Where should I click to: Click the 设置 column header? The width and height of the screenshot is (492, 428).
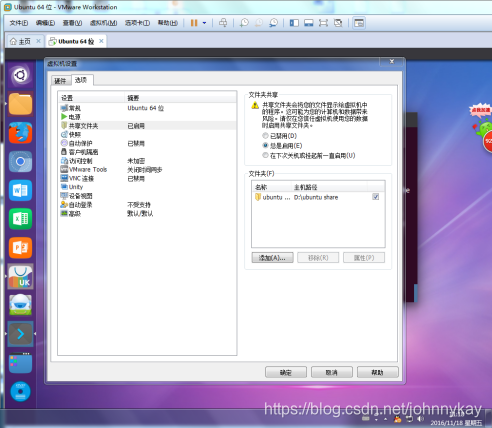(x=91, y=98)
